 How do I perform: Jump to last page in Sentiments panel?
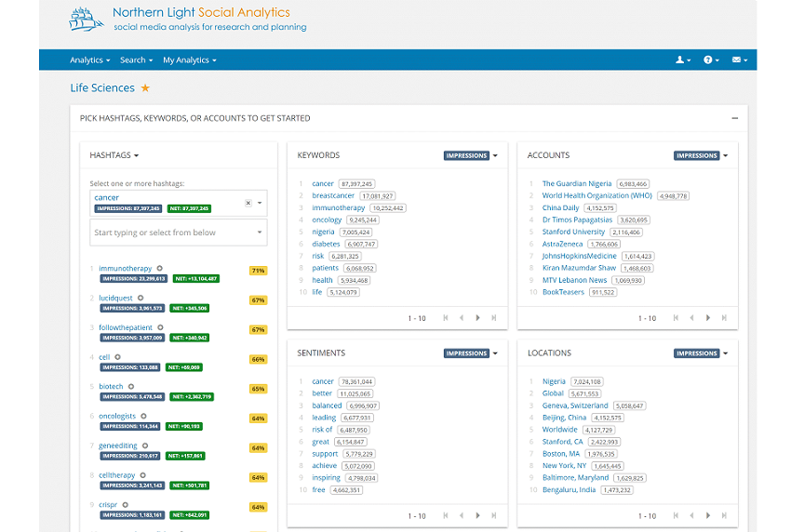pyautogui.click(x=494, y=515)
